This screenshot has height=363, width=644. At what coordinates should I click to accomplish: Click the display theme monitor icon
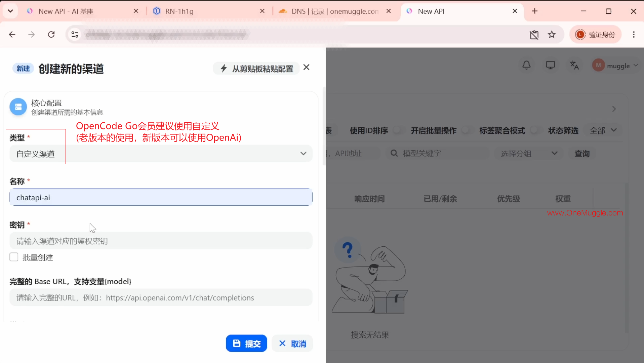[x=550, y=65]
